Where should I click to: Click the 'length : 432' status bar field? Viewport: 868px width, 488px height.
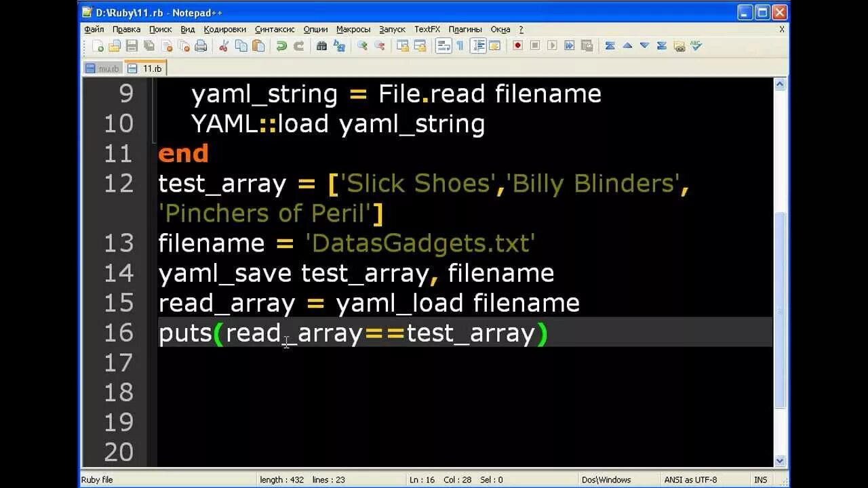tap(282, 480)
